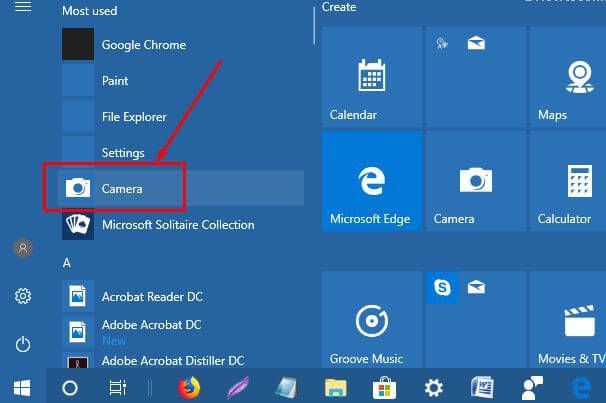Open File Explorer on taskbar
Viewport: 606px width, 403px height.
pos(335,388)
